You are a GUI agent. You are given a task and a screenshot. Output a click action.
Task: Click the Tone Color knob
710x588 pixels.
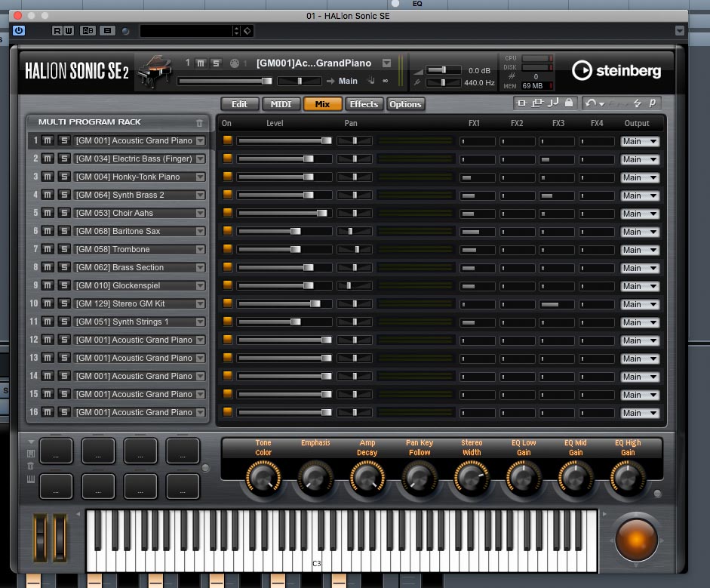tap(263, 478)
